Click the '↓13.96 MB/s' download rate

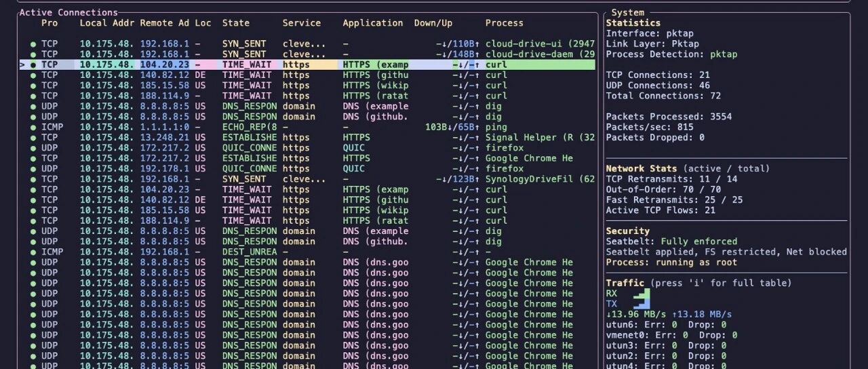pyautogui.click(x=636, y=314)
